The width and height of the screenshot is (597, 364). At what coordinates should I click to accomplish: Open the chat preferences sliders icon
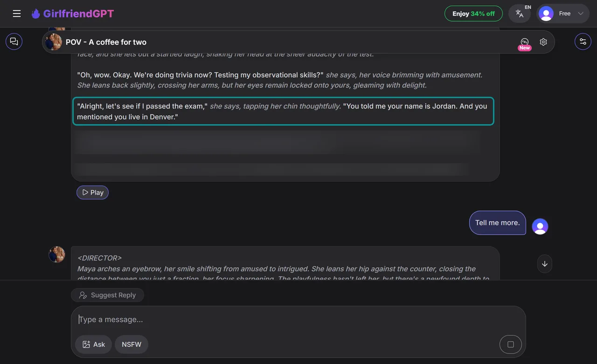(x=583, y=41)
